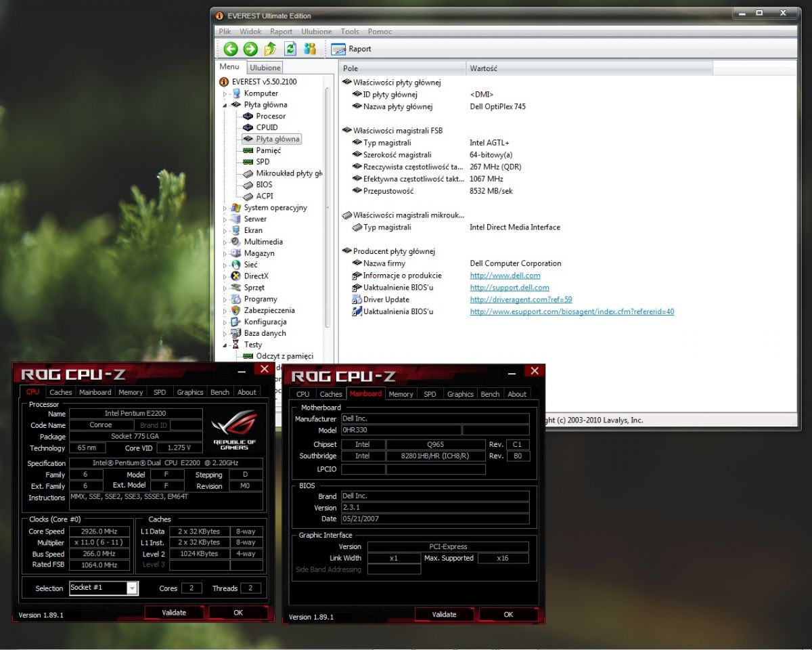
Task: Select SPD in the EVEREST tree
Action: [263, 162]
